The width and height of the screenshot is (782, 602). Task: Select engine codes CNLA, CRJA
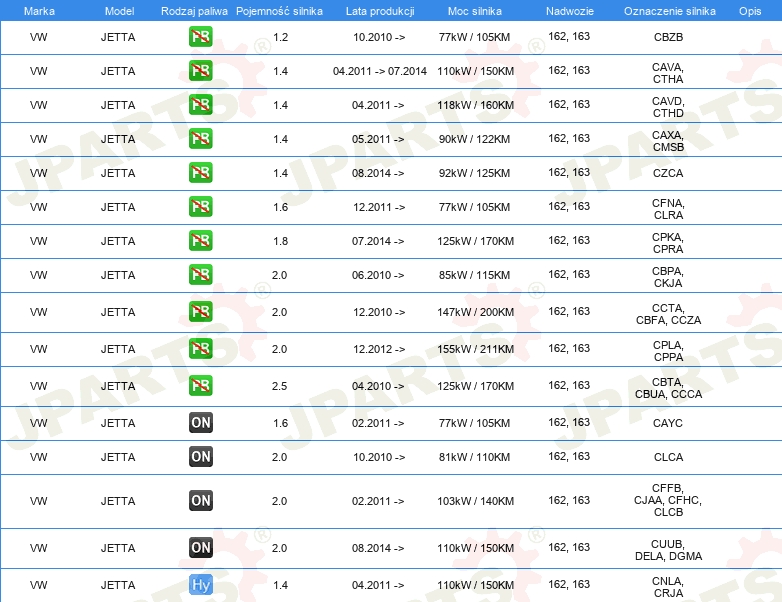(668, 587)
